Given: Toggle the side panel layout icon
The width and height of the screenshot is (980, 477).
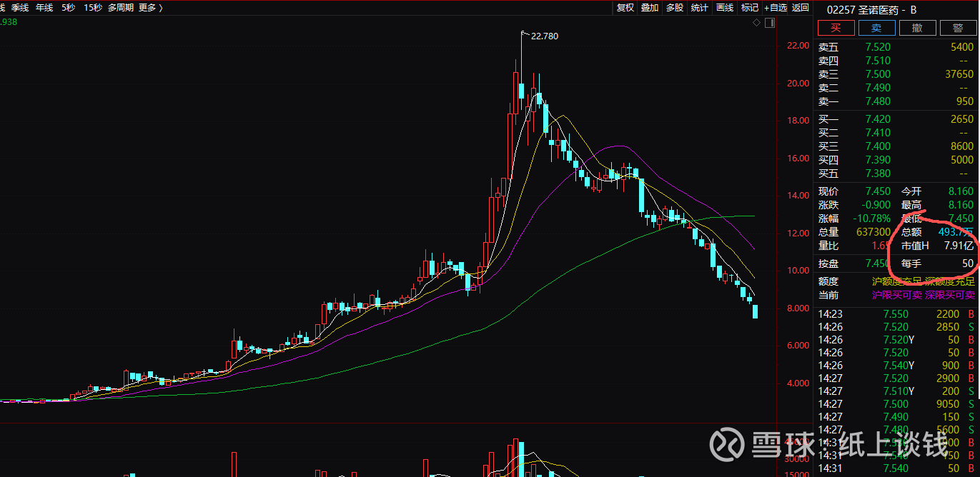Looking at the screenshot, I should pos(769,23).
